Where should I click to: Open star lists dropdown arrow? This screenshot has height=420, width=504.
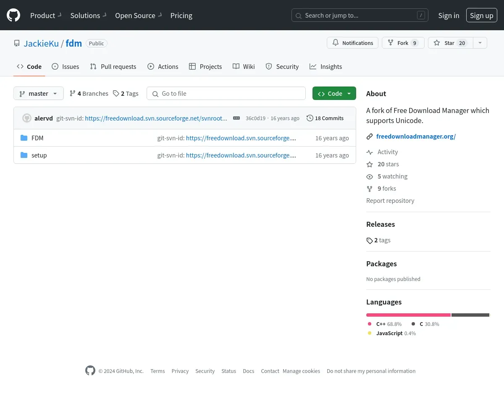[480, 43]
